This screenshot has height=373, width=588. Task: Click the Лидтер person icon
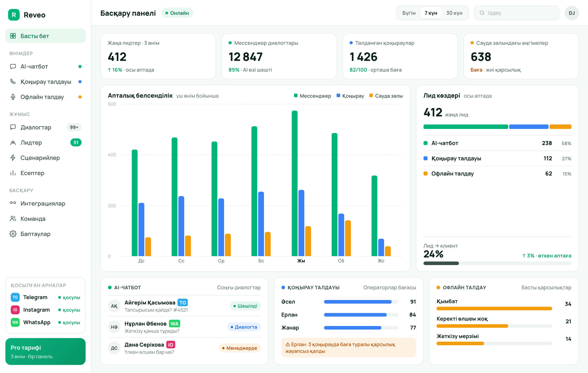click(x=13, y=142)
